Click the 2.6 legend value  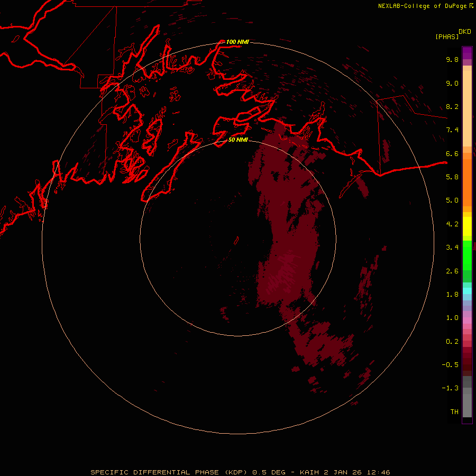tap(452, 271)
